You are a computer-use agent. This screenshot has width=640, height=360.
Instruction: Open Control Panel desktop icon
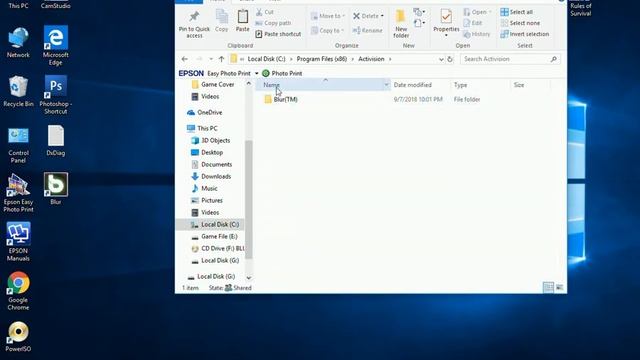point(18,145)
